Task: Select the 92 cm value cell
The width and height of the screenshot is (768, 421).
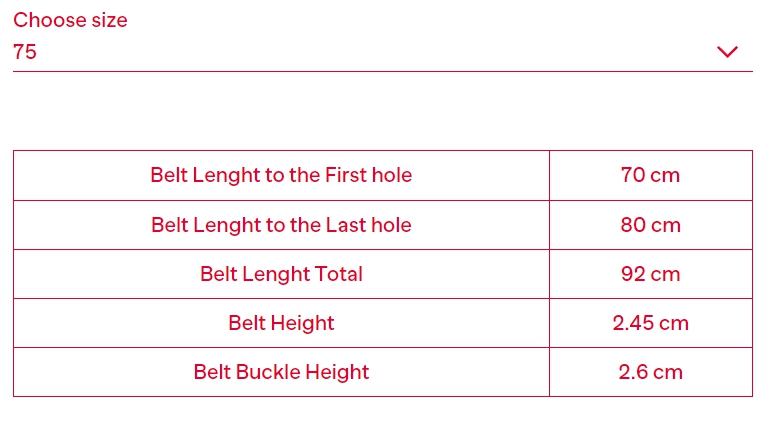Action: pos(651,274)
